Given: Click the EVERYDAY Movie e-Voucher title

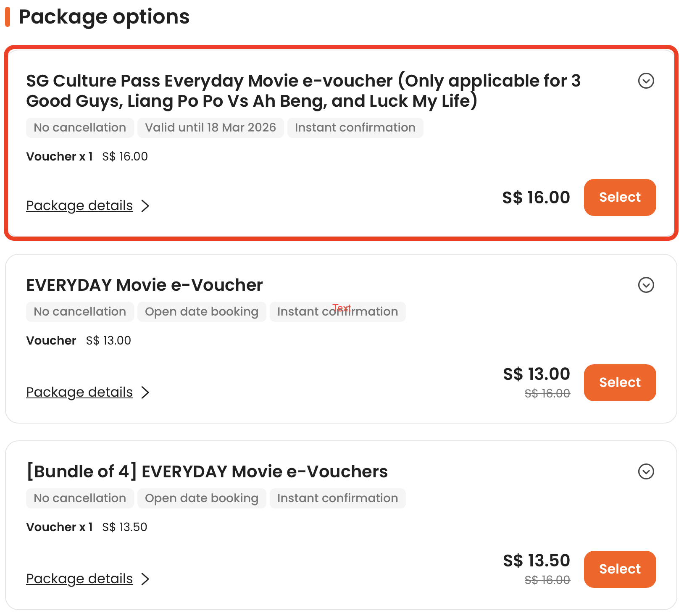Looking at the screenshot, I should click(144, 285).
